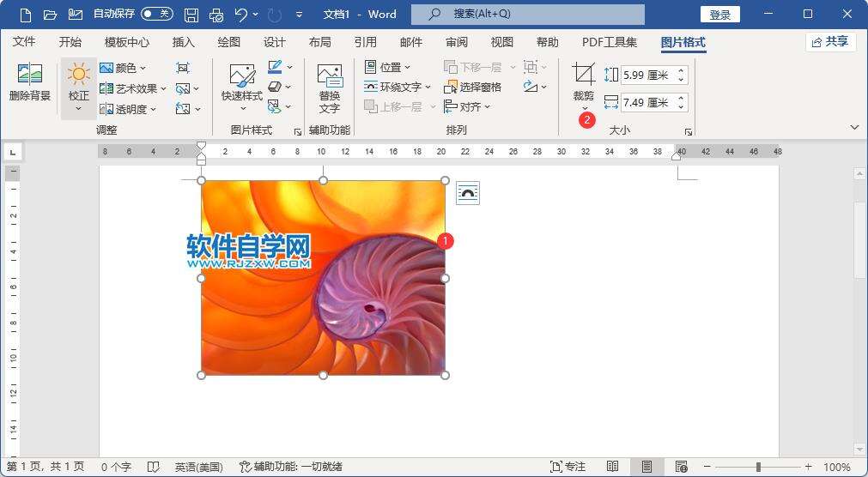Switch to the 引用 tab
Viewport: 868px width, 477px height.
(365, 41)
